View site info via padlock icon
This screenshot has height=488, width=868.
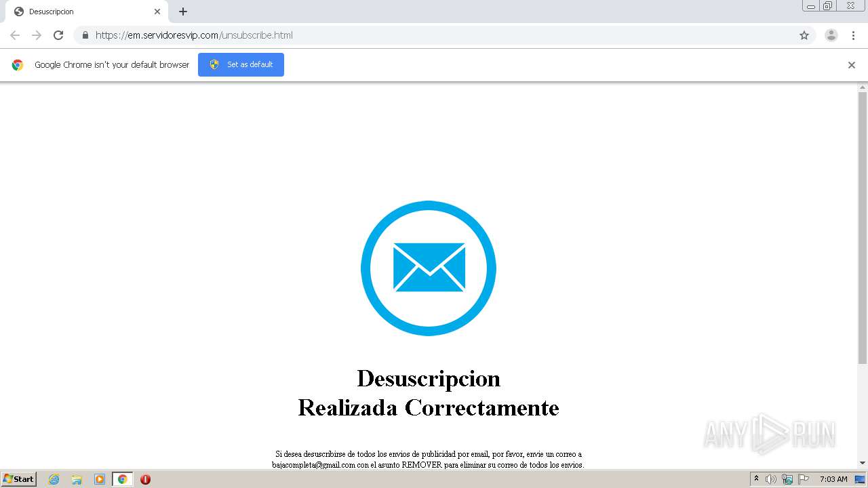tap(85, 35)
